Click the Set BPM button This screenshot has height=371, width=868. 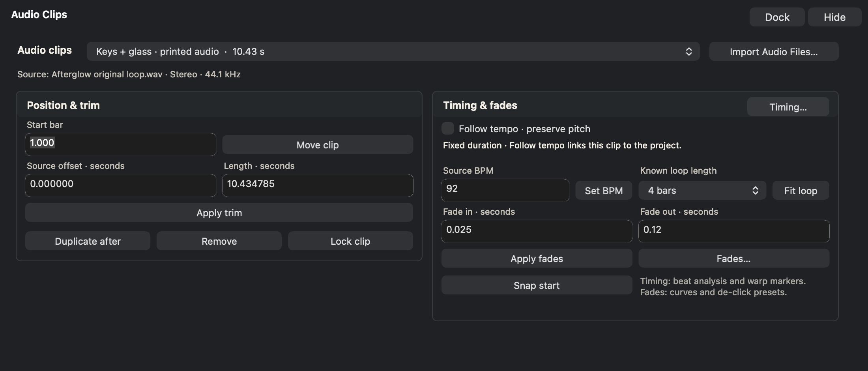[x=604, y=190]
